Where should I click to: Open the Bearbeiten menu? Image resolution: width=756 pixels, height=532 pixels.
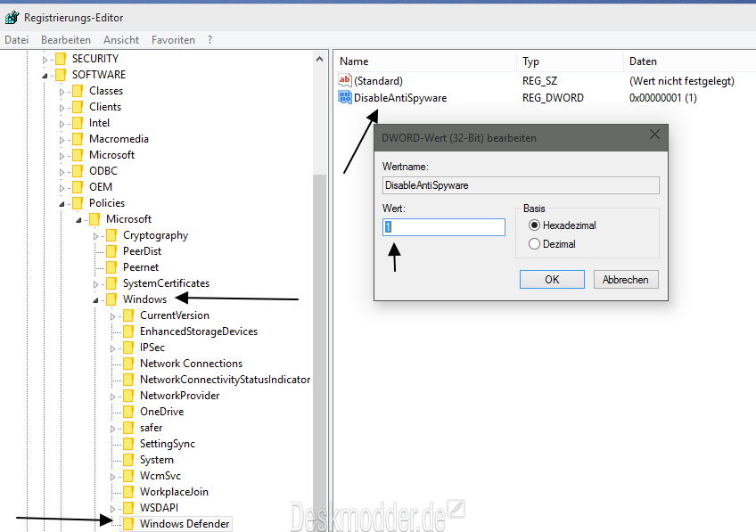coord(66,40)
